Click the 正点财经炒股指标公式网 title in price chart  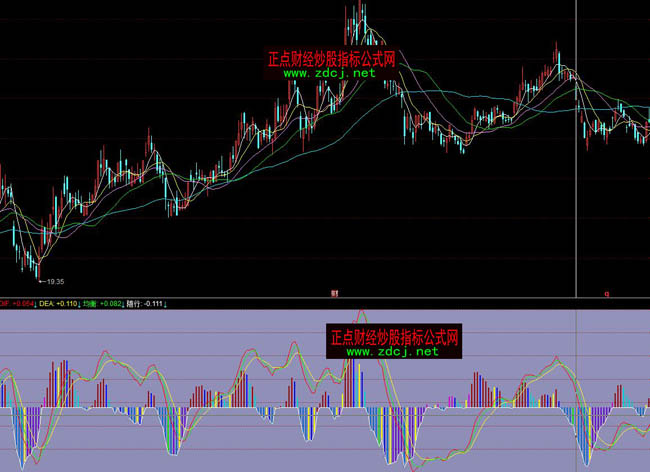[331, 59]
